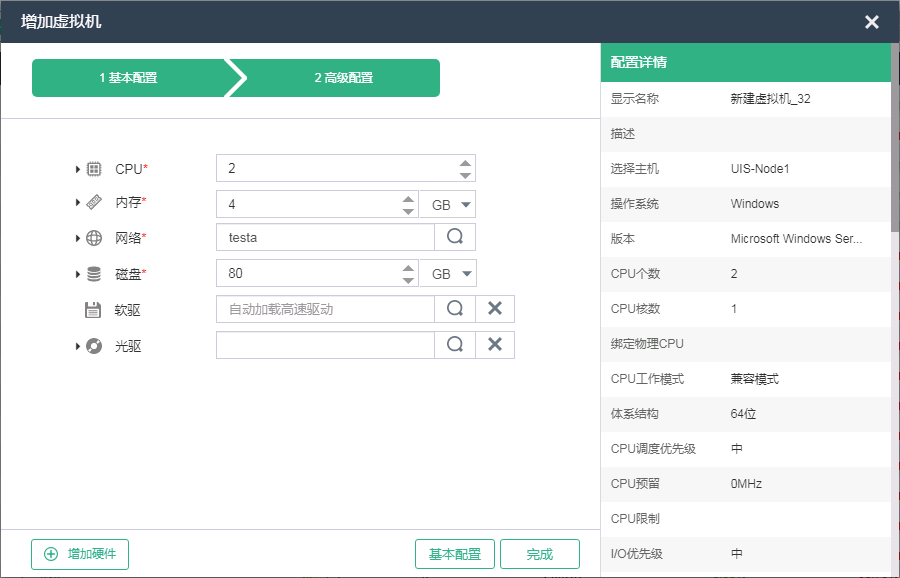
Task: Expand the 光驱 settings row
Action: (x=78, y=346)
